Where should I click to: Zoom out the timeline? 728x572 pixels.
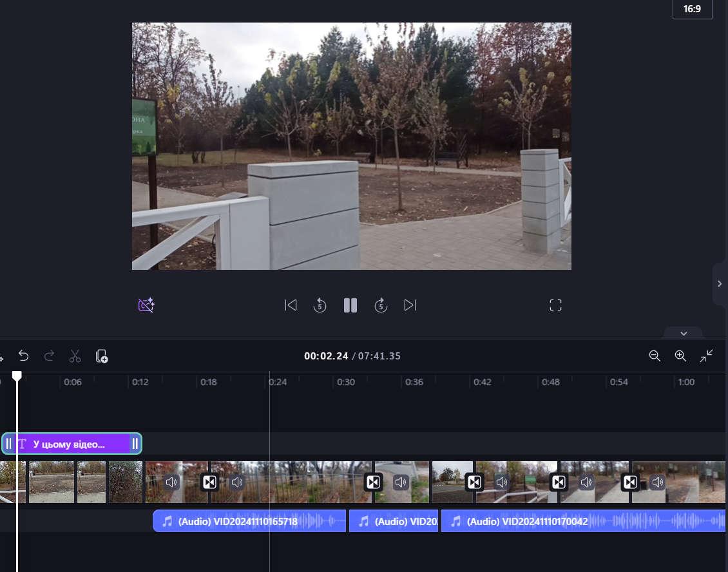[655, 356]
